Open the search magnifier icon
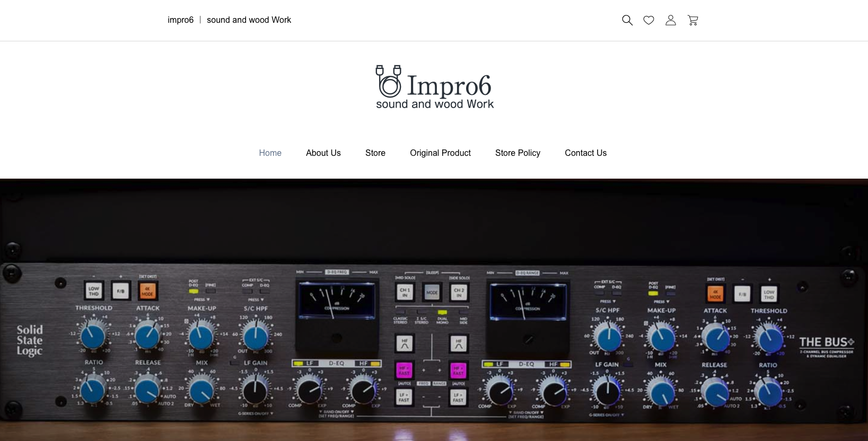Screen dimensions: 868x441 [627, 20]
